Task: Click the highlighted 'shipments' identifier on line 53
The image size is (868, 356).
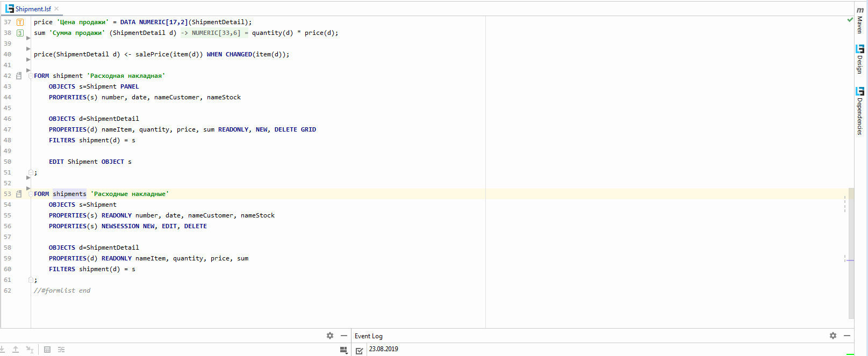Action: [x=69, y=194]
